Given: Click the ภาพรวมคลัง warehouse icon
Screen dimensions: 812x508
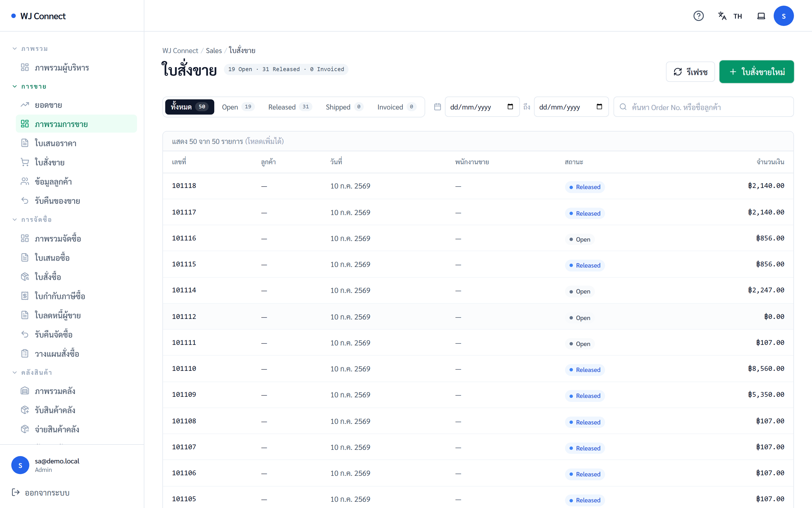Looking at the screenshot, I should [25, 391].
